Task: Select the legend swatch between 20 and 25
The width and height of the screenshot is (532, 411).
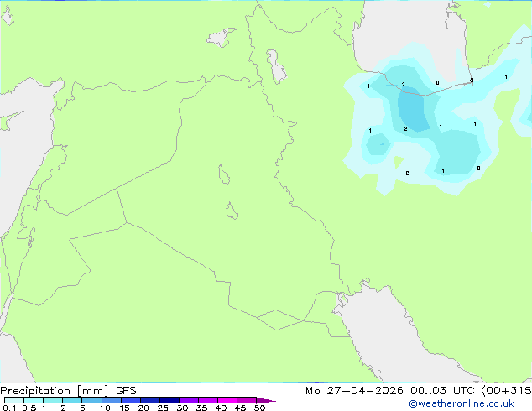Action: click(150, 400)
